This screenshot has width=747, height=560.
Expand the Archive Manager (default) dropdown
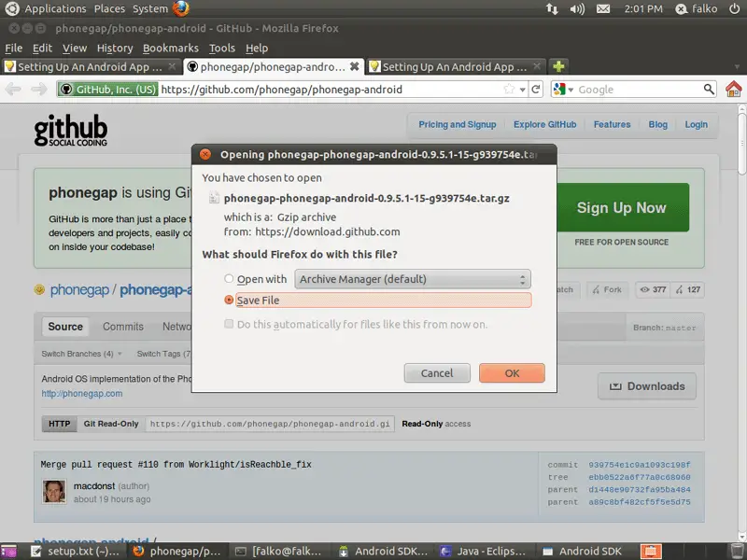pos(413,279)
